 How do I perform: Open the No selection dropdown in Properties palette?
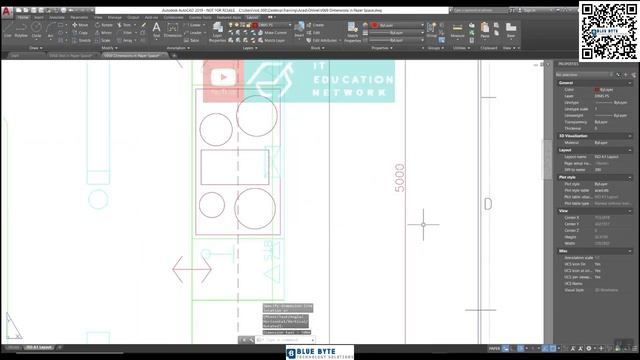click(584, 75)
